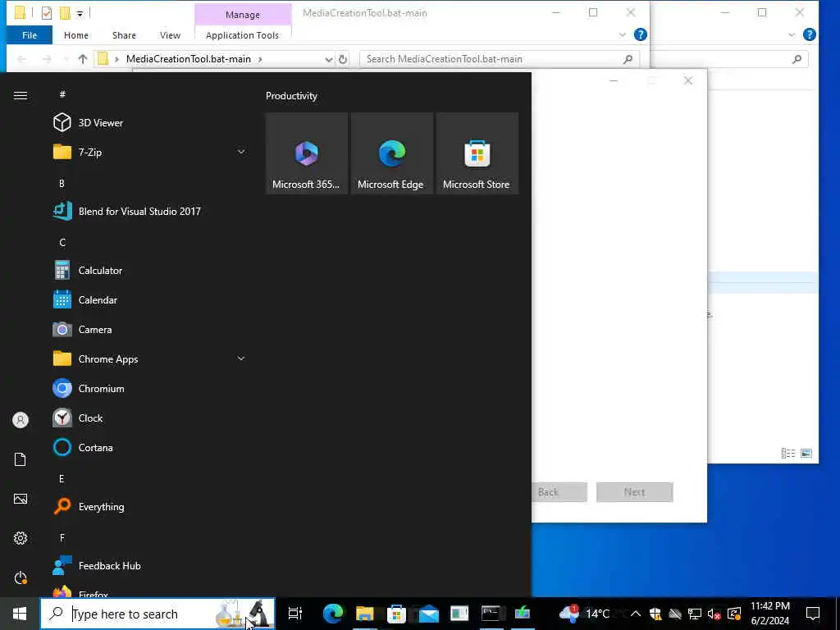Open Microsoft Store from the taskbar
Screen dimensions: 840x630
click(396, 614)
